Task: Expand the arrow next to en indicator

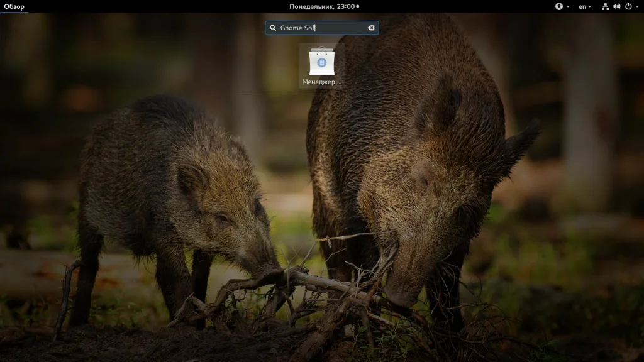Action: point(590,6)
